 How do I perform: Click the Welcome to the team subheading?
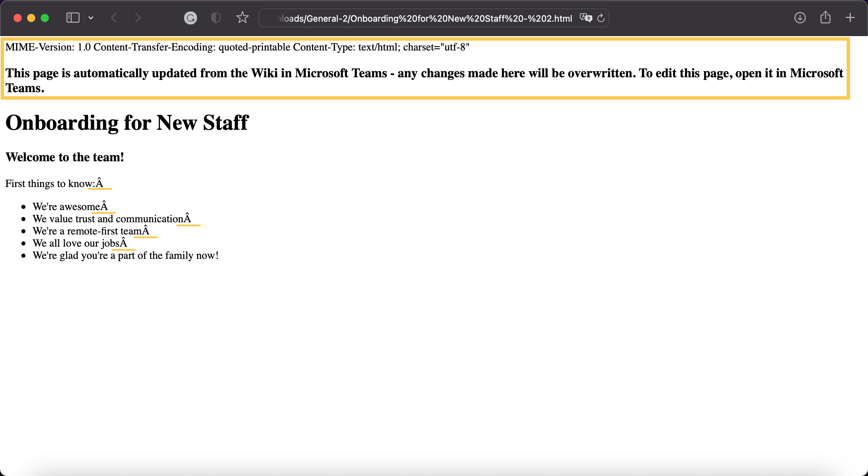[64, 157]
